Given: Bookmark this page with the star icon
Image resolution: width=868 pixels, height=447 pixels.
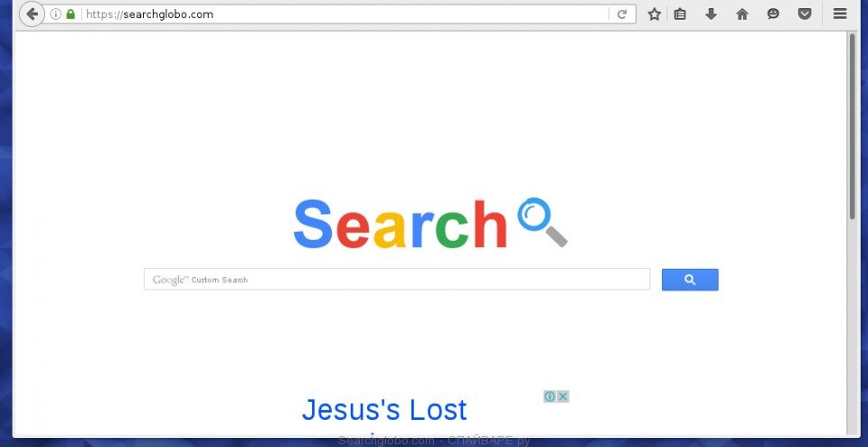Looking at the screenshot, I should 655,14.
